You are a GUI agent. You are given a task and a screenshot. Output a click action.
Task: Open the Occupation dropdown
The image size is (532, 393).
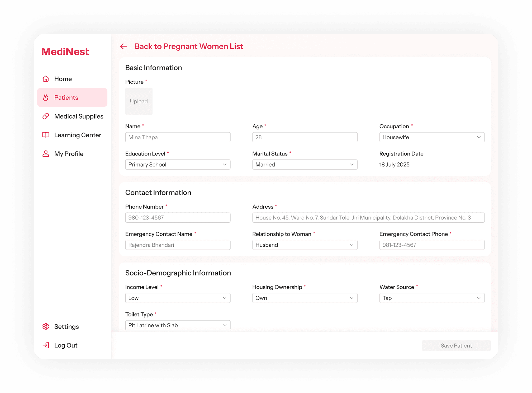pyautogui.click(x=432, y=137)
